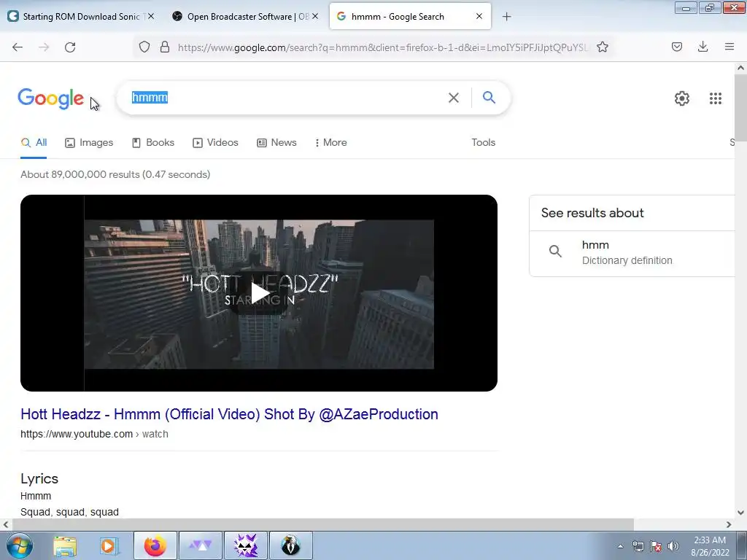Click the vertical scrollbar up arrow

point(741,68)
